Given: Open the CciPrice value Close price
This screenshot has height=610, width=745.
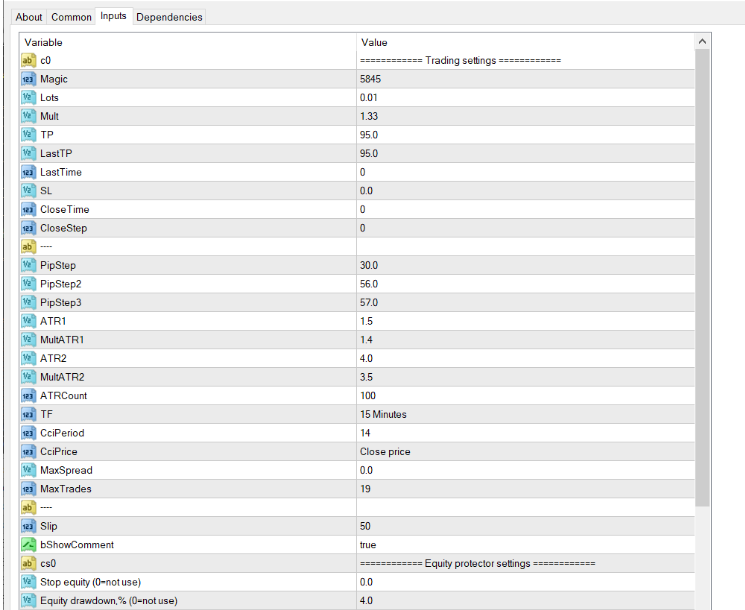Looking at the screenshot, I should [x=525, y=451].
